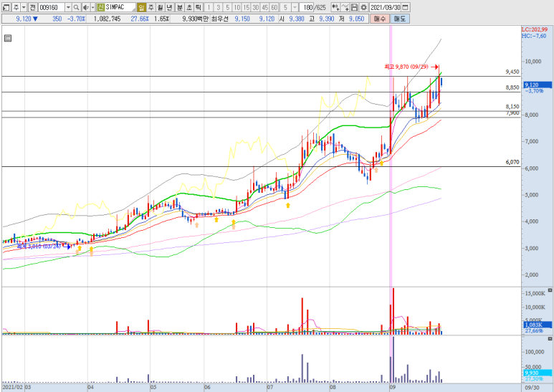The image size is (554, 392).
Task: Click the save chart floppy icon
Action: coord(354,7)
